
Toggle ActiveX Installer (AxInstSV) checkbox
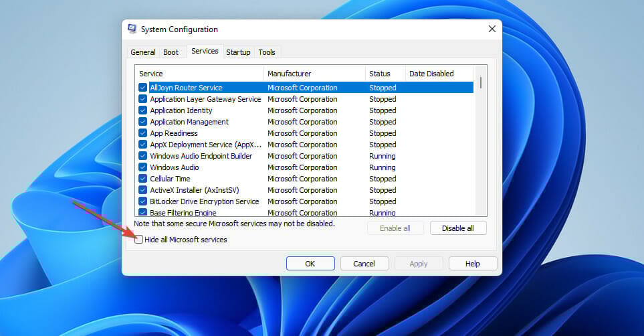click(x=142, y=190)
